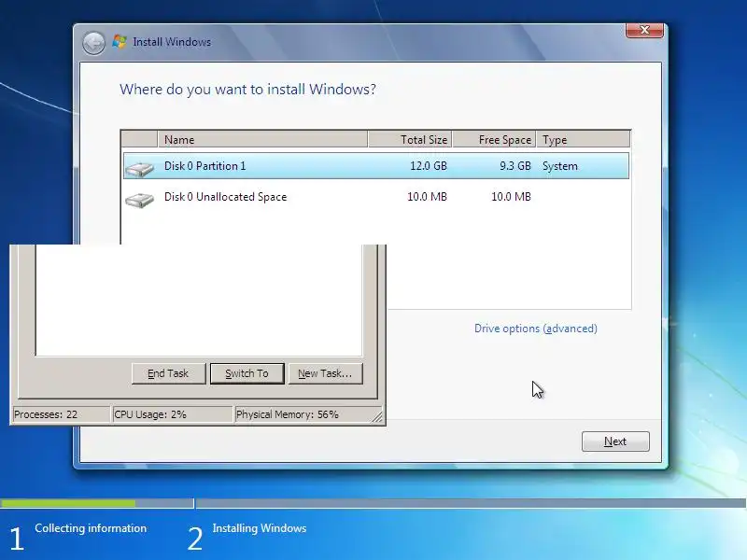Screen dimensions: 747x560
Task: Click the Where do you want to install Windows heading
Action: pyautogui.click(x=247, y=89)
